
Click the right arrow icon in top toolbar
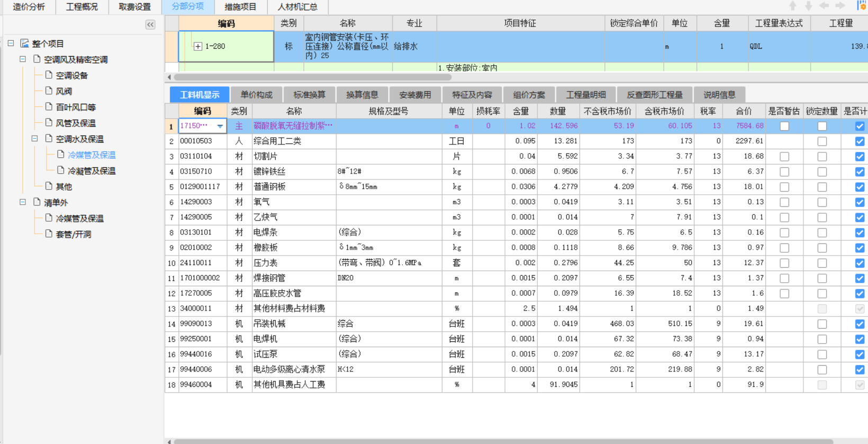(x=840, y=6)
